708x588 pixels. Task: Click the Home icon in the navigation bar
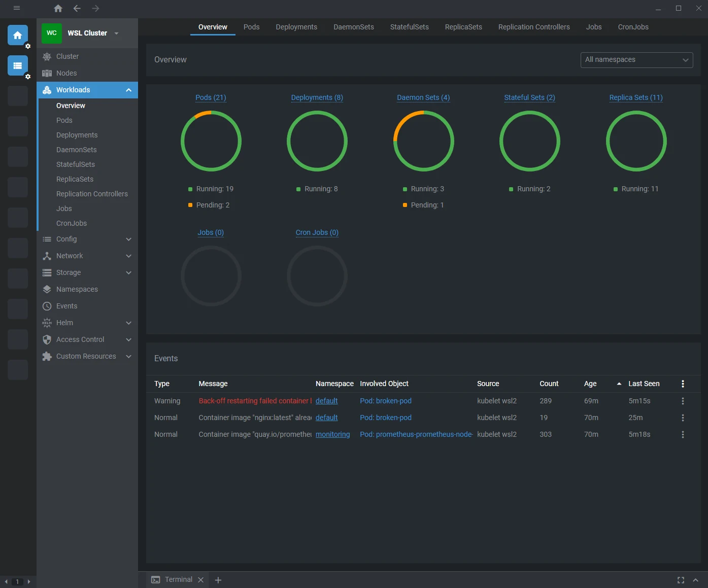point(58,9)
